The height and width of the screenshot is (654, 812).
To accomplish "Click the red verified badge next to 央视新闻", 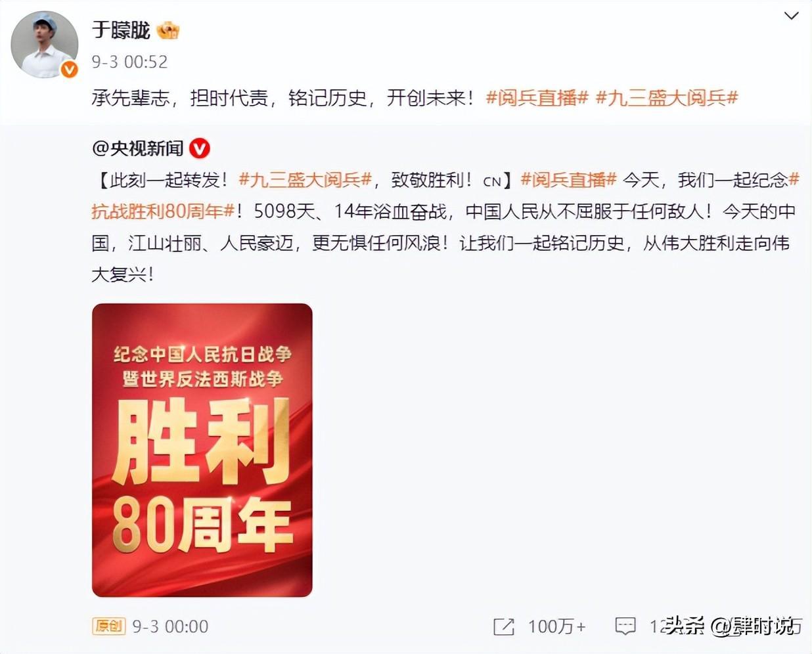I will pyautogui.click(x=199, y=149).
